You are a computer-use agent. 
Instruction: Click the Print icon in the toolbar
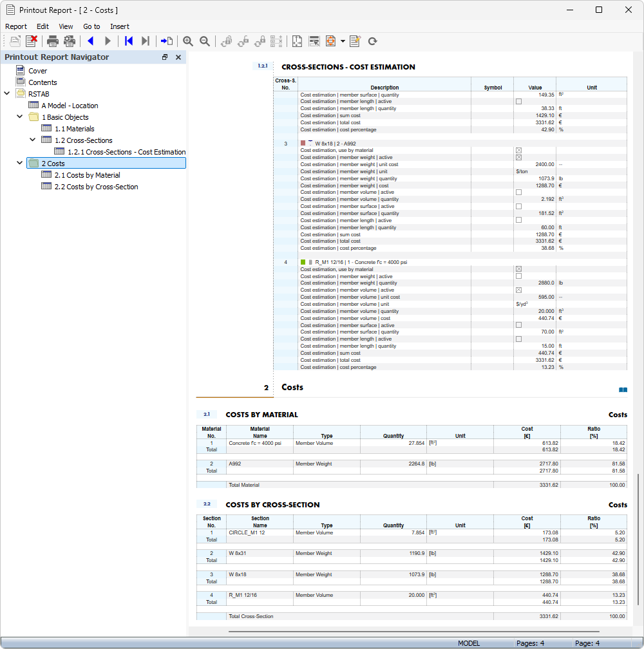point(52,41)
